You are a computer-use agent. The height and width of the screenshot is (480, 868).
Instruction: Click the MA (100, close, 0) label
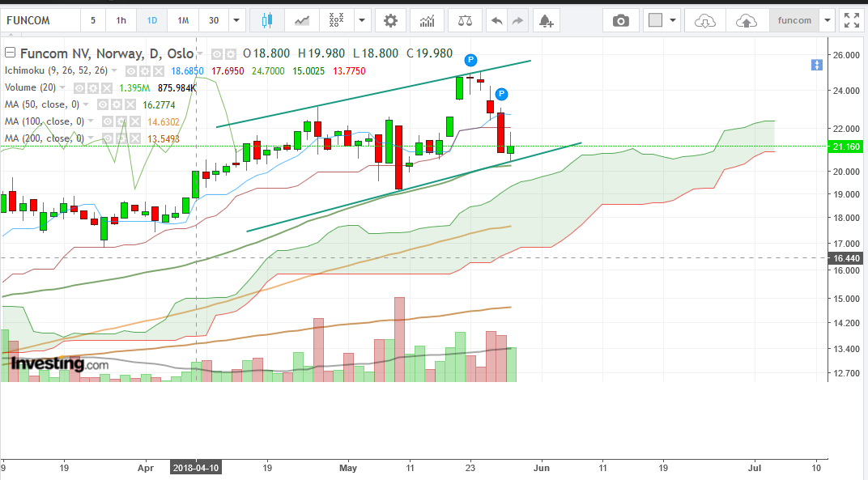pyautogui.click(x=45, y=121)
